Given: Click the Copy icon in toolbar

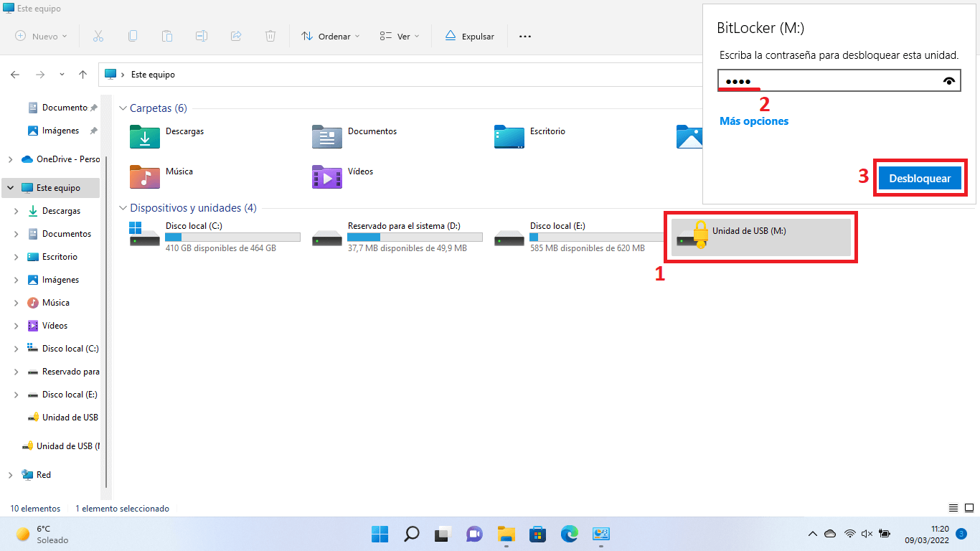Looking at the screenshot, I should [x=133, y=36].
